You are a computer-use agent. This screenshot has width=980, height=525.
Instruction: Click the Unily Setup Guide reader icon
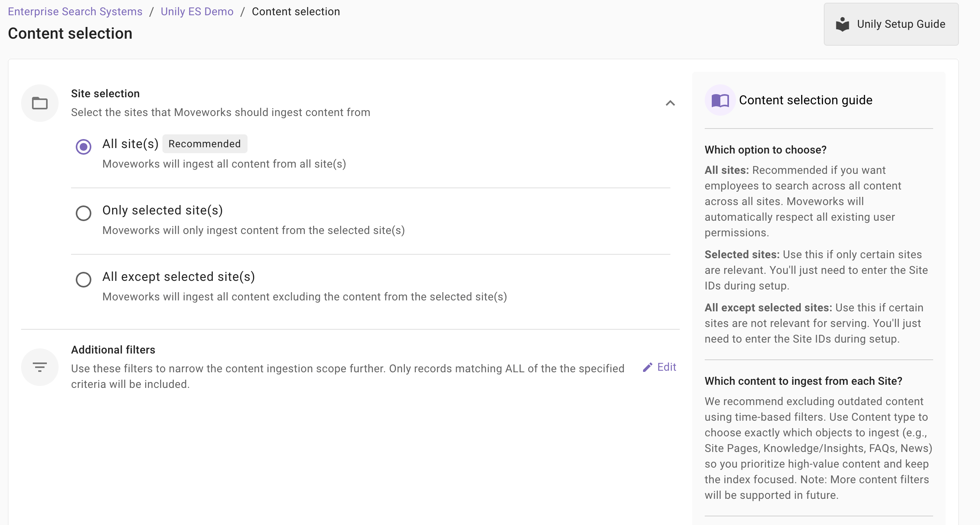click(x=843, y=24)
